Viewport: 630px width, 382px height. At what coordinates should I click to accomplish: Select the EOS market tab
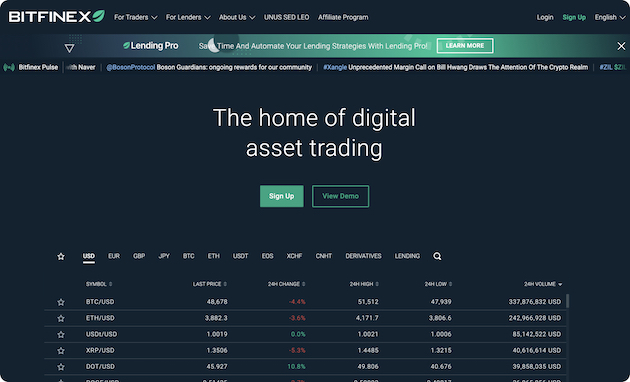(268, 256)
